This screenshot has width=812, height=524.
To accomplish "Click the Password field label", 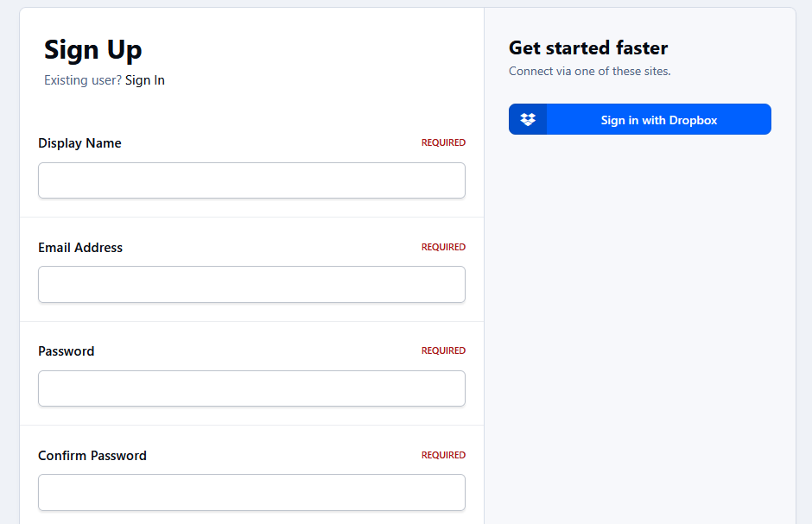I will pos(67,351).
